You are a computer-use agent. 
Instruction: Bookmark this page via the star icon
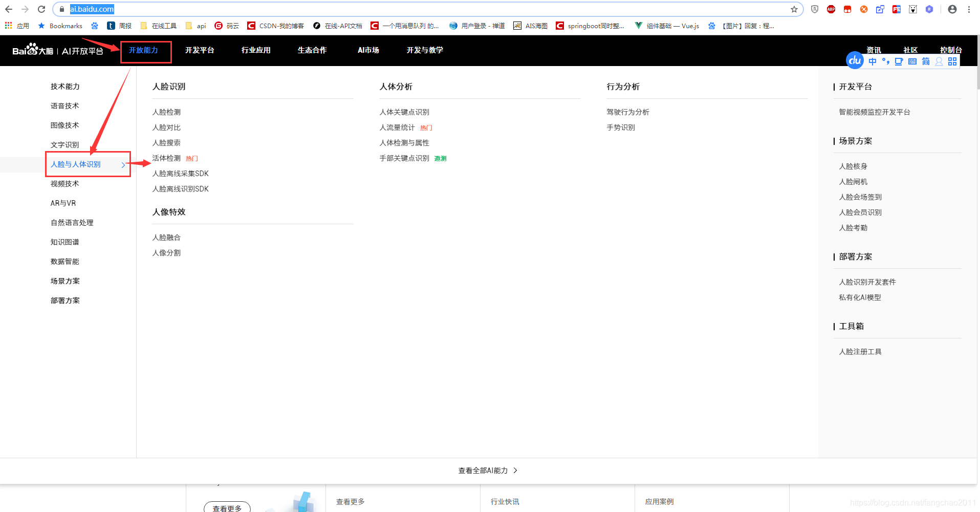tap(793, 9)
